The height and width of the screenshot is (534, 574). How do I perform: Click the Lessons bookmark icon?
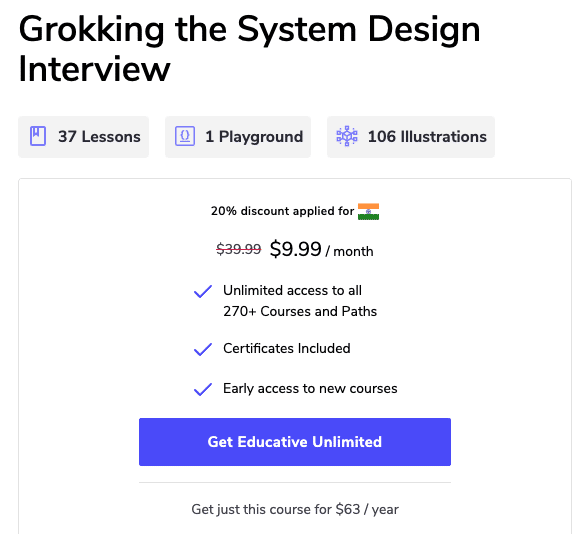(38, 136)
